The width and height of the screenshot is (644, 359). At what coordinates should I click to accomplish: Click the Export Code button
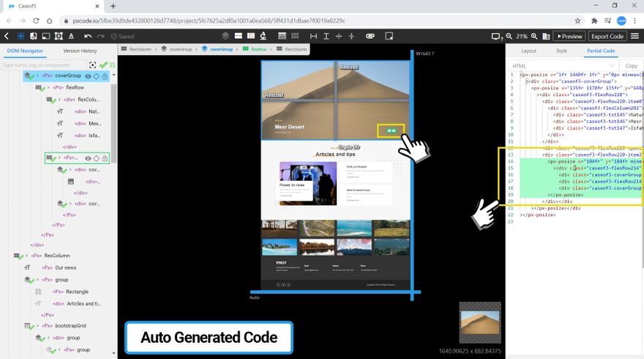pos(607,36)
